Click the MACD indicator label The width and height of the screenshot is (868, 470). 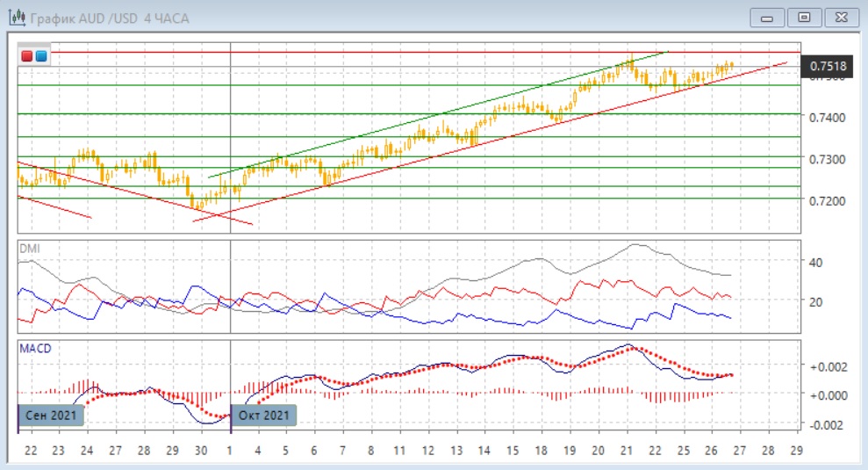[x=35, y=349]
